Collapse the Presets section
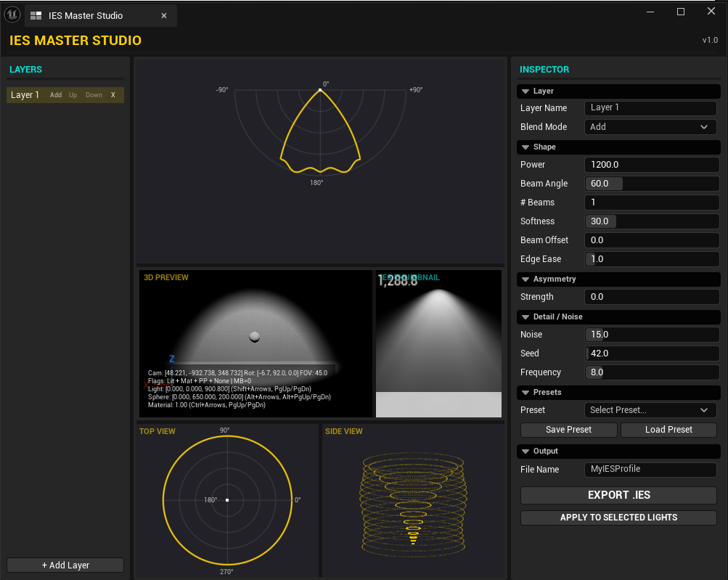 click(x=525, y=393)
